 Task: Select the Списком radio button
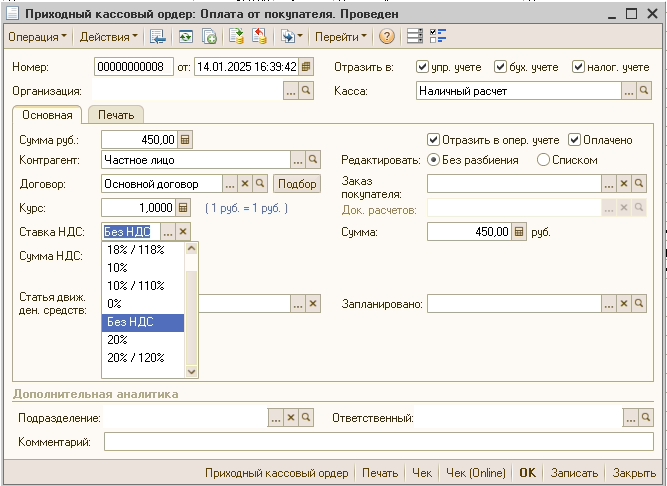point(544,160)
